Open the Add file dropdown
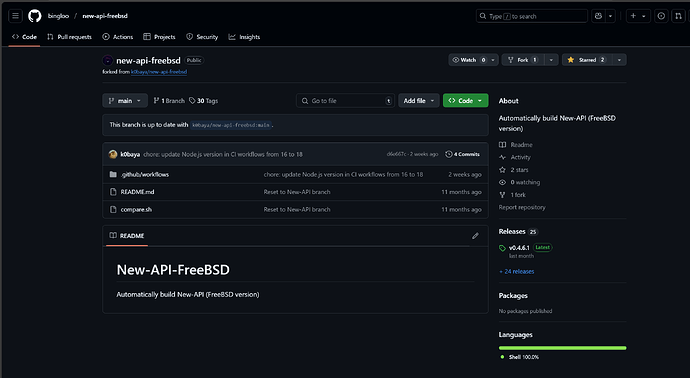 419,101
